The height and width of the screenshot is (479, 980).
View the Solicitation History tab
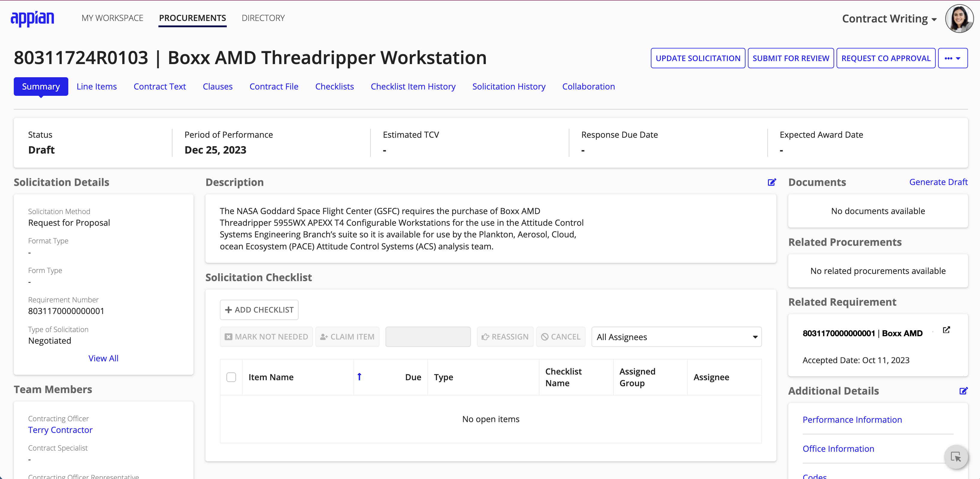[x=509, y=87]
